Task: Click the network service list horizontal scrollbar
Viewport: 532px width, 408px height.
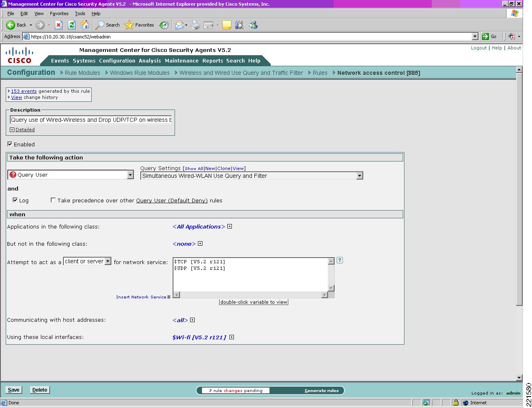Action: coord(250,295)
